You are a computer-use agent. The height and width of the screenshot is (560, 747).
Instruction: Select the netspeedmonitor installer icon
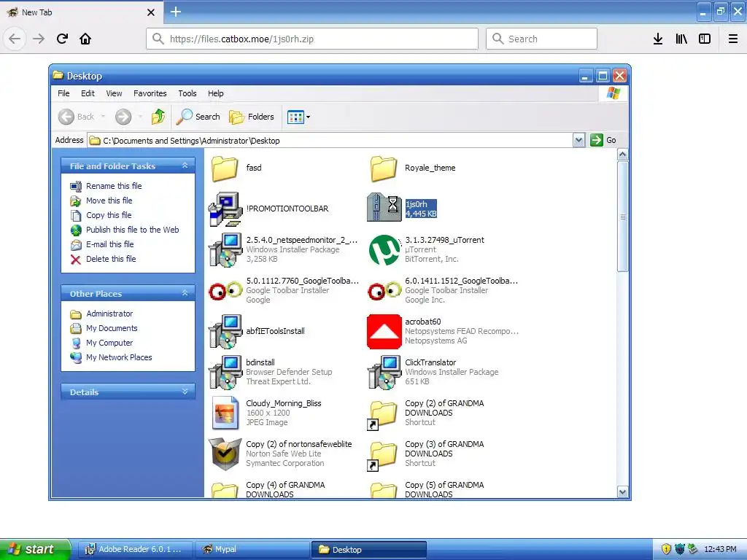pyautogui.click(x=225, y=249)
